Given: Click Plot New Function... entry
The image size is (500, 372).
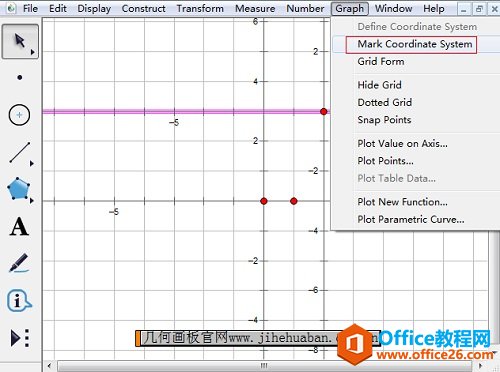Looking at the screenshot, I should 402,202.
